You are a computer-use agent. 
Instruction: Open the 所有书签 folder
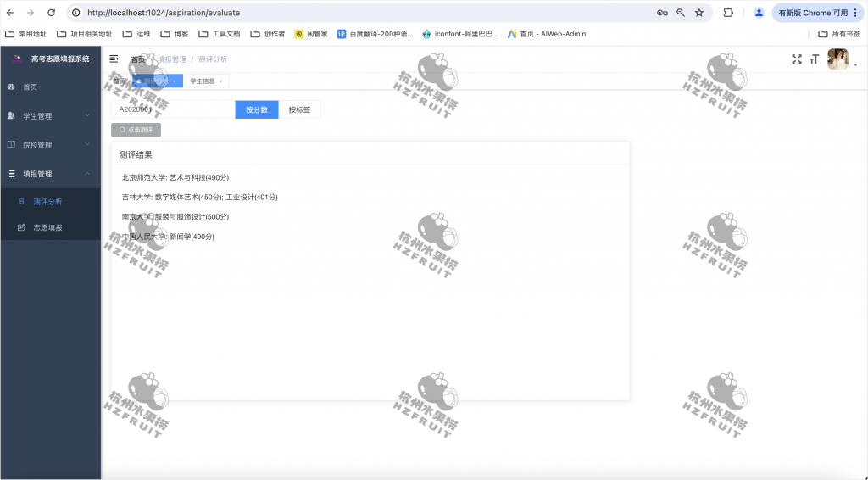tap(839, 34)
